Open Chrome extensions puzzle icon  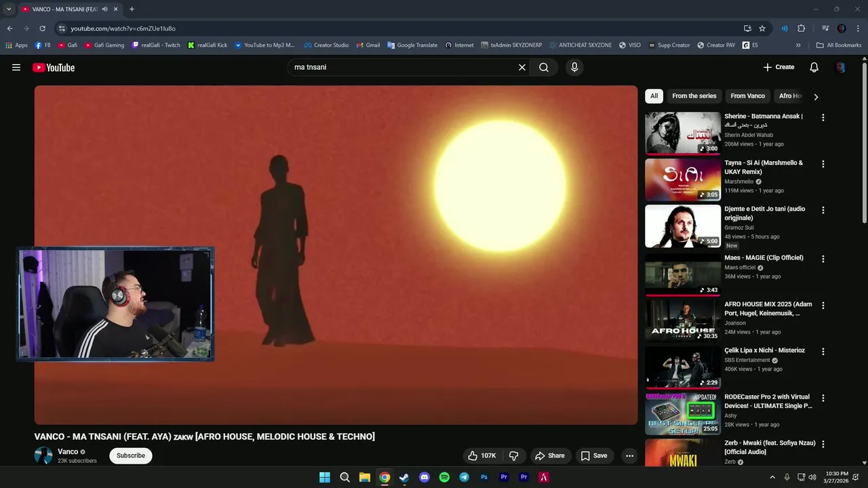[x=801, y=28]
